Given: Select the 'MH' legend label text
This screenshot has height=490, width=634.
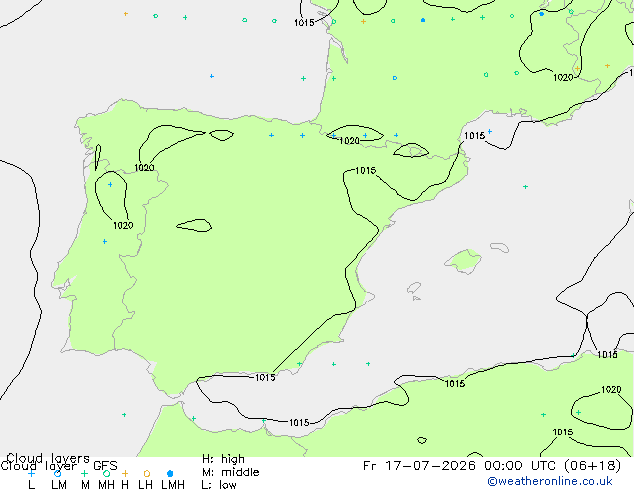Looking at the screenshot, I should (106, 484).
